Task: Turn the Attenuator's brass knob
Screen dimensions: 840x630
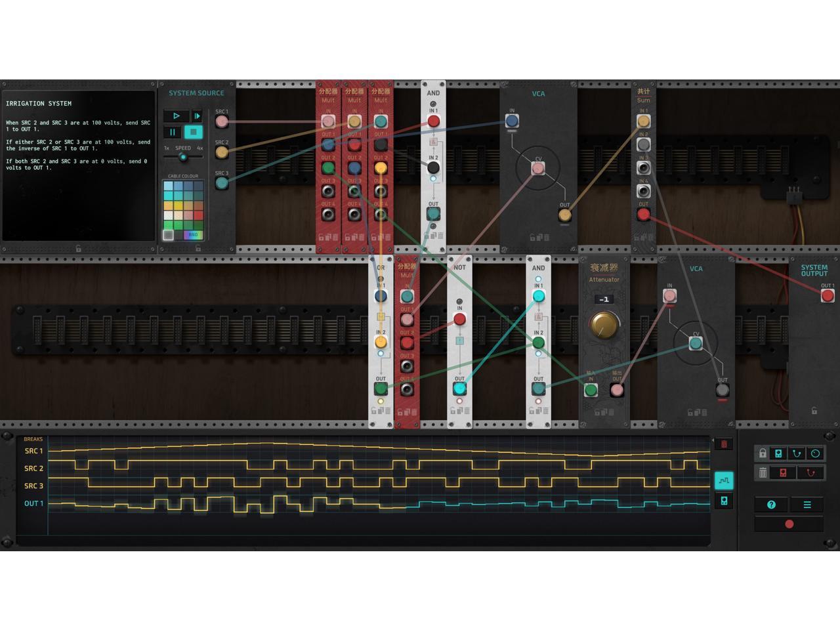Action: tap(604, 325)
